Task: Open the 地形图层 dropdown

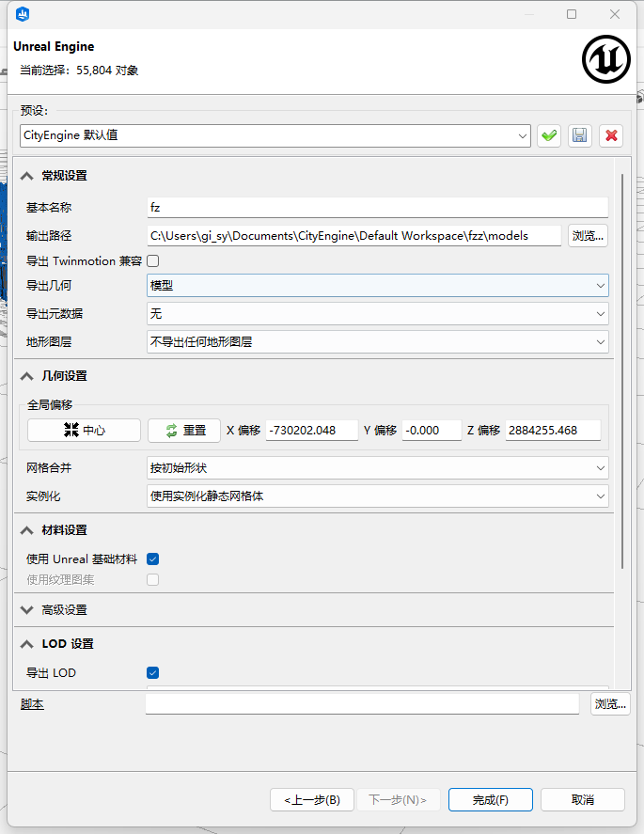Action: tap(378, 342)
